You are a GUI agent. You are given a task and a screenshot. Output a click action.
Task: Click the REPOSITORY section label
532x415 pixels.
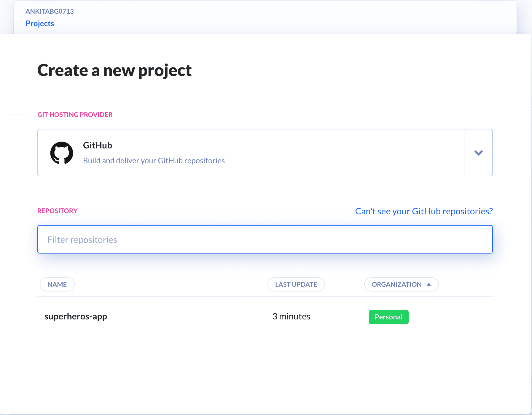57,210
